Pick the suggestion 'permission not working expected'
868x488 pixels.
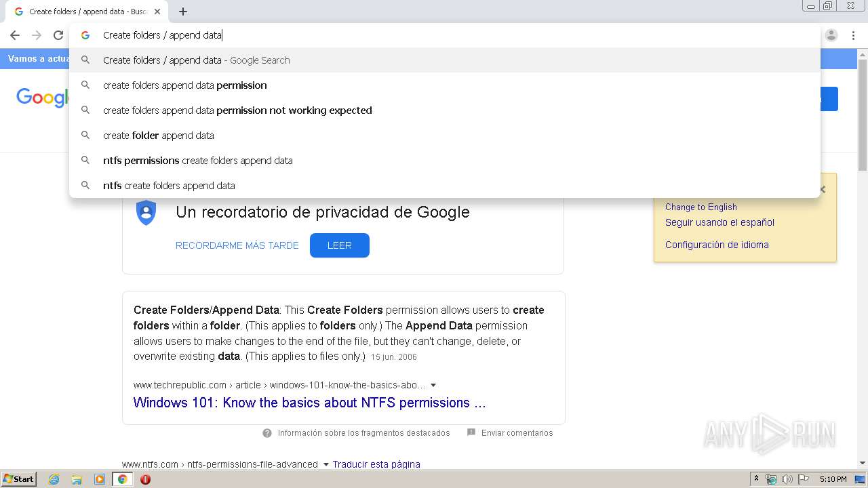[x=445, y=110]
